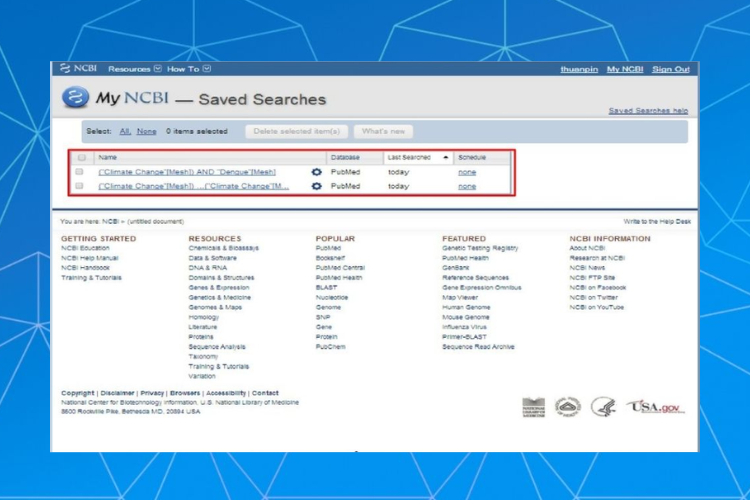Open NCBI Handbook link
750x500 pixels.
tap(85, 267)
